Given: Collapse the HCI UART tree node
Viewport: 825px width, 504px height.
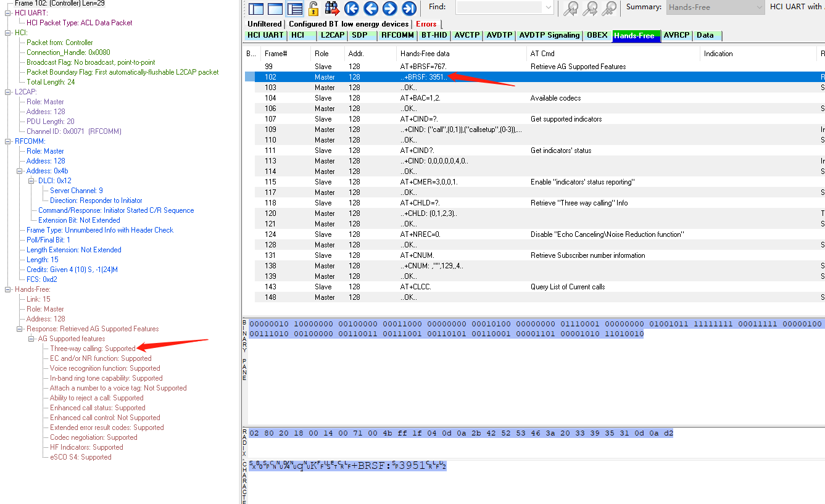Looking at the screenshot, I should click(x=8, y=13).
